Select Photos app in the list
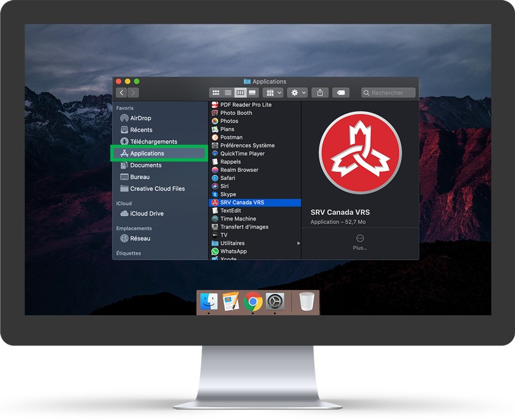The height and width of the screenshot is (420, 515). (255, 121)
